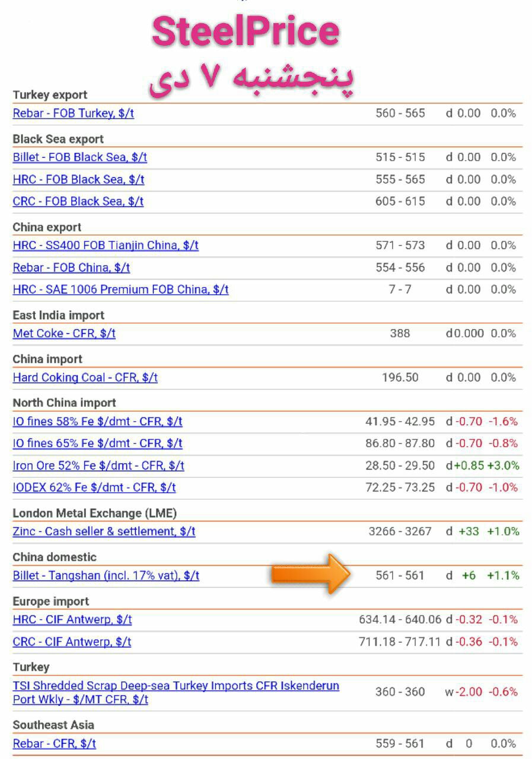The width and height of the screenshot is (532, 759).
Task: Select the -1.6% percent change
Action: [x=504, y=422]
